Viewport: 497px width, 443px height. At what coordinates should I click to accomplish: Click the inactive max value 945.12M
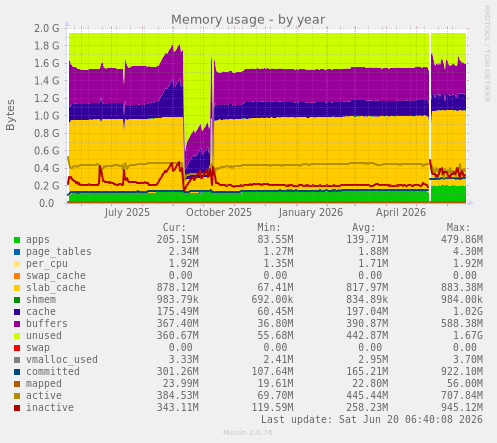(462, 408)
